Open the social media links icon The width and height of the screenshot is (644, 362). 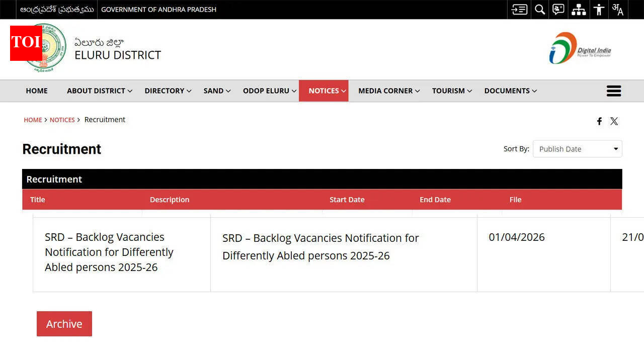coord(558,10)
